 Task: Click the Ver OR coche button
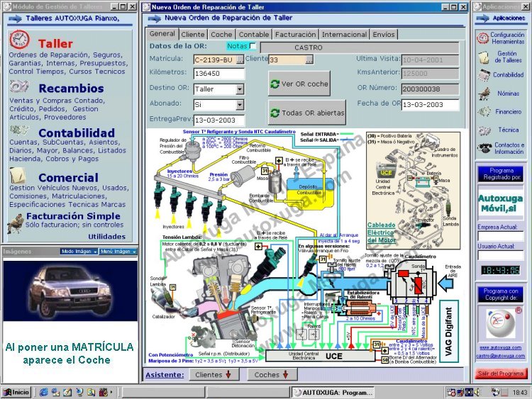tap(299, 84)
